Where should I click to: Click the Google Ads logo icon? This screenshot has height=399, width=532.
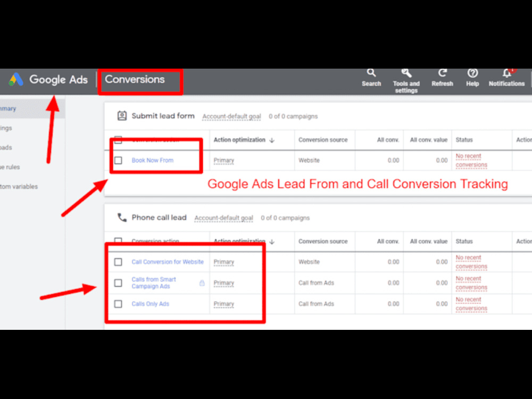pyautogui.click(x=16, y=79)
